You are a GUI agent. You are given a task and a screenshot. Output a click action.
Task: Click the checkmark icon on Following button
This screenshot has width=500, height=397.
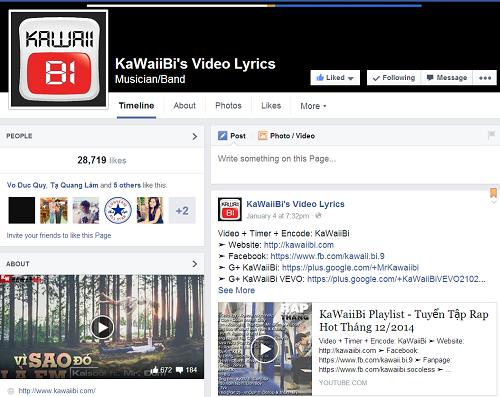pos(376,78)
